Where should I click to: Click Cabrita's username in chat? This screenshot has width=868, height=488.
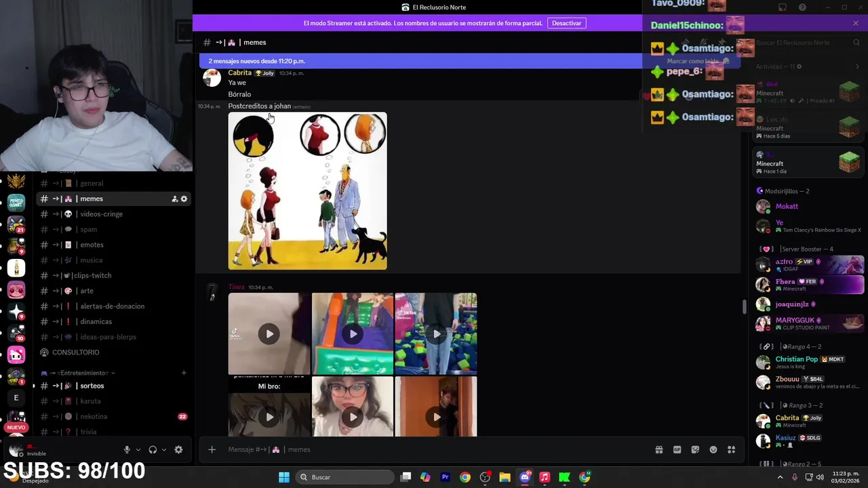239,73
